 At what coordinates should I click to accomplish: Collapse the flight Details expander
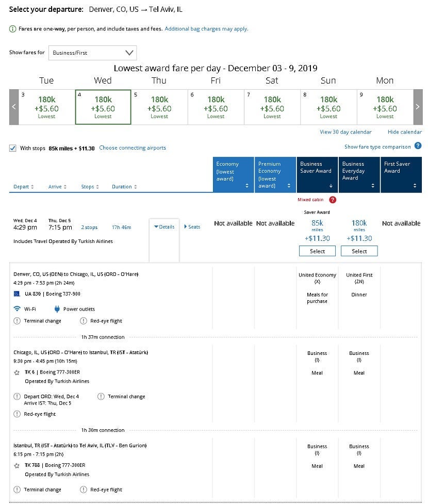tap(164, 227)
